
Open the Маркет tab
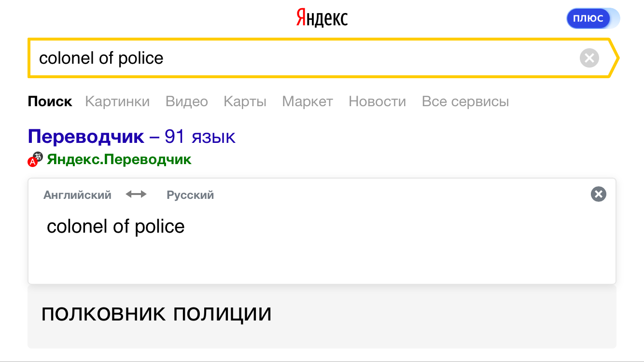point(308,102)
